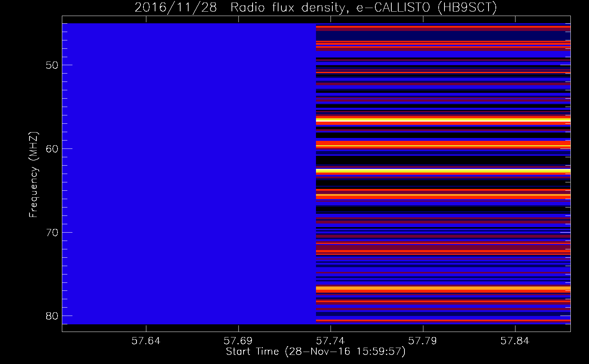Screen dimensions: 589x364
Task: Click the orange-red band near 59.5 MHz
Action: (x=443, y=145)
